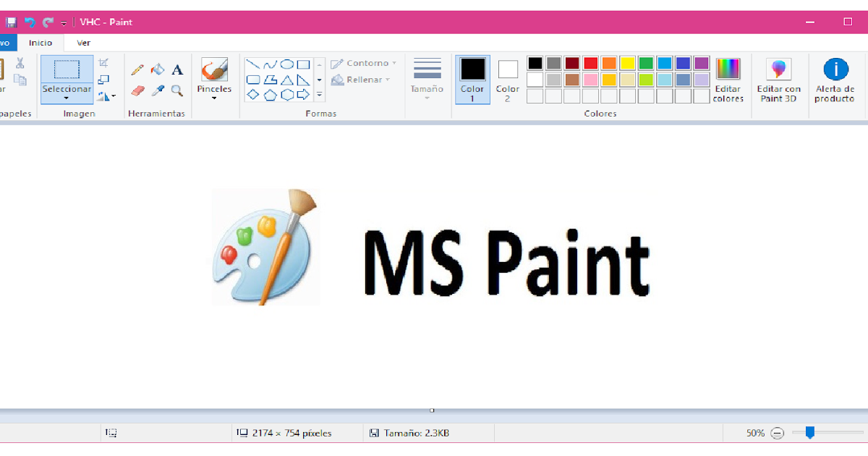Select the Triangle shape
The width and height of the screenshot is (868, 456).
[x=287, y=81]
